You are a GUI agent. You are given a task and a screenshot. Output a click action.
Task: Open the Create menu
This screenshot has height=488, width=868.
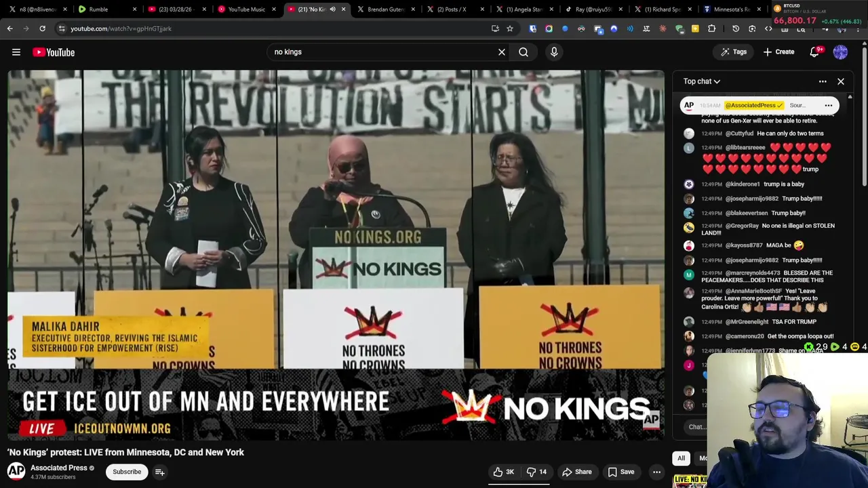point(778,52)
